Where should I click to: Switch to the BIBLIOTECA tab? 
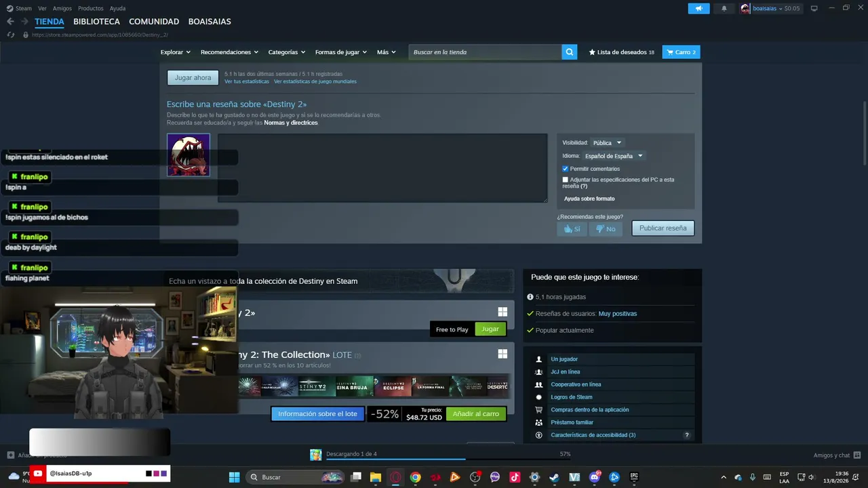(x=96, y=22)
